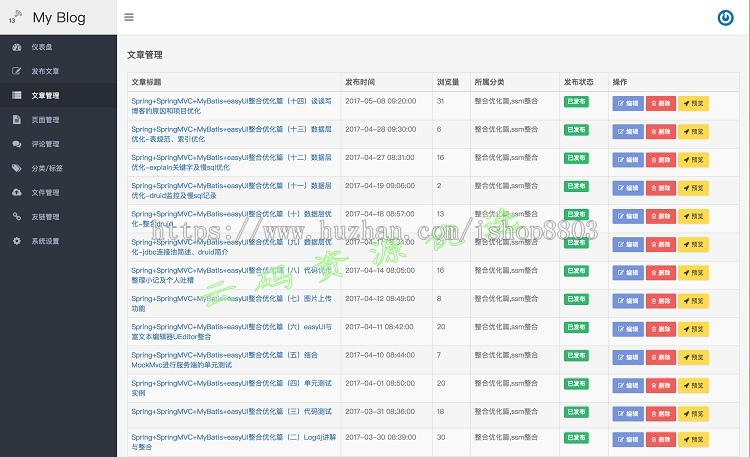Delete article (十三) dated 2017-04-28

point(661,132)
